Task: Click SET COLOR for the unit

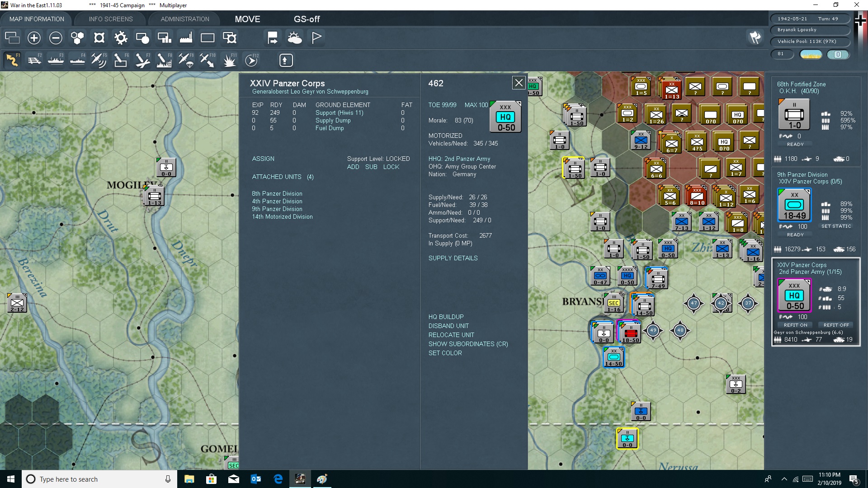Action: coord(445,353)
